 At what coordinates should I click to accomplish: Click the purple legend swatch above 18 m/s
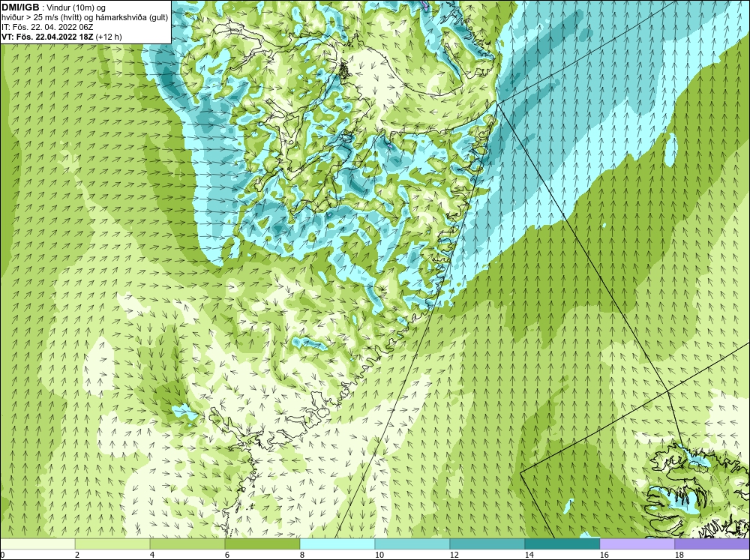[712, 544]
